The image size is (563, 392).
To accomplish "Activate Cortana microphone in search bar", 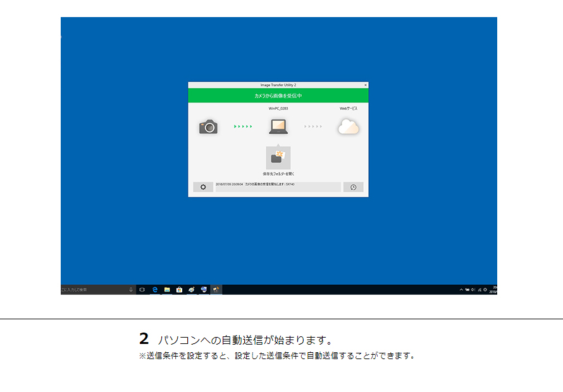I will 132,289.
